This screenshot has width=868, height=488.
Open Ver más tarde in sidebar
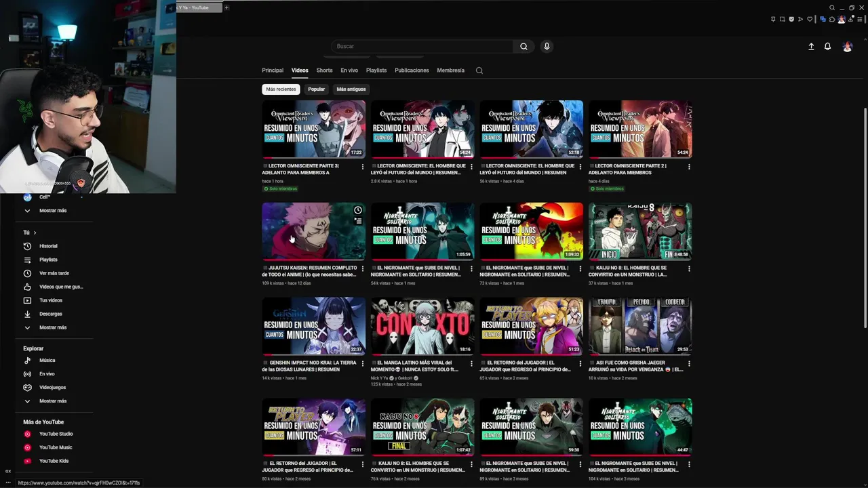[54, 273]
